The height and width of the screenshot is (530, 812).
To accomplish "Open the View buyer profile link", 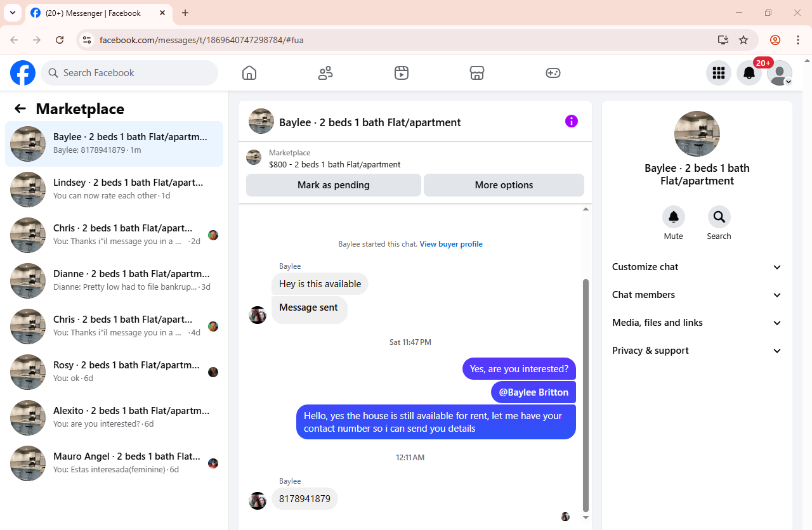I will click(451, 244).
